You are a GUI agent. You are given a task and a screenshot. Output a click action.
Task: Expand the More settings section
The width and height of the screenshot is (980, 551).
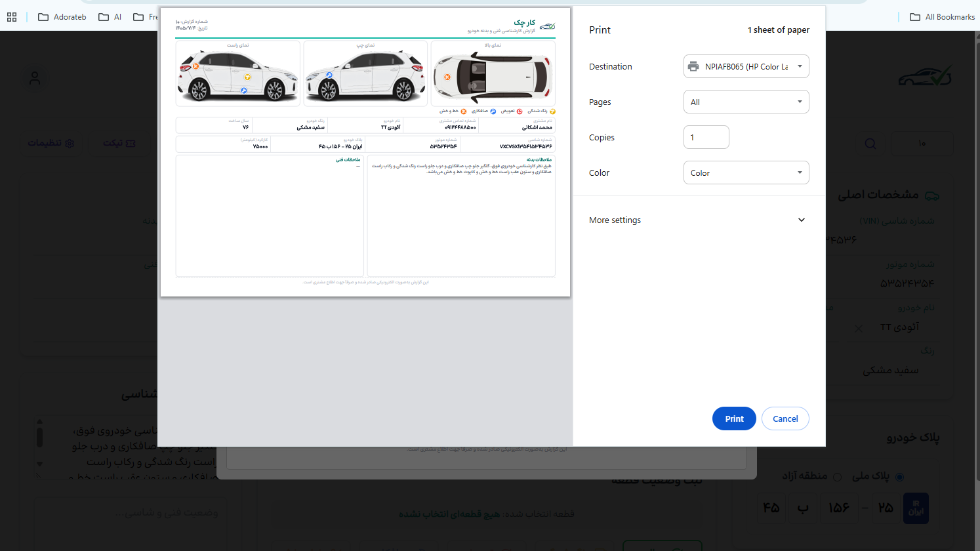coord(699,220)
